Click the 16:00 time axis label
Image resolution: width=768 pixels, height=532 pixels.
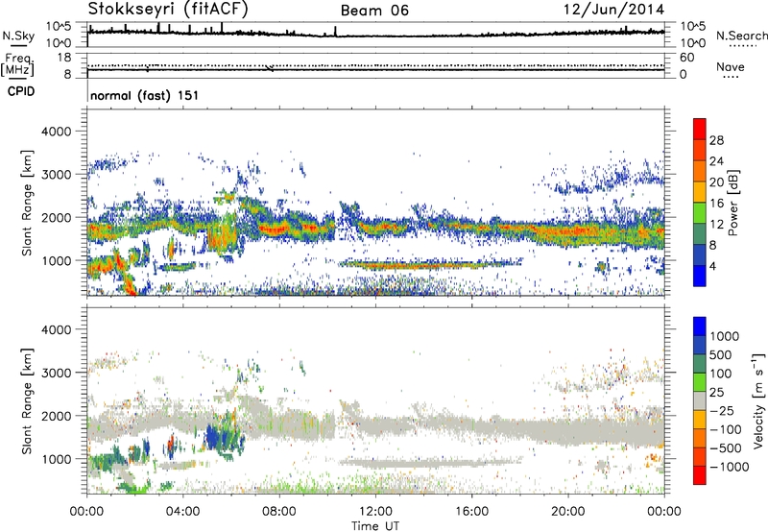coord(471,512)
